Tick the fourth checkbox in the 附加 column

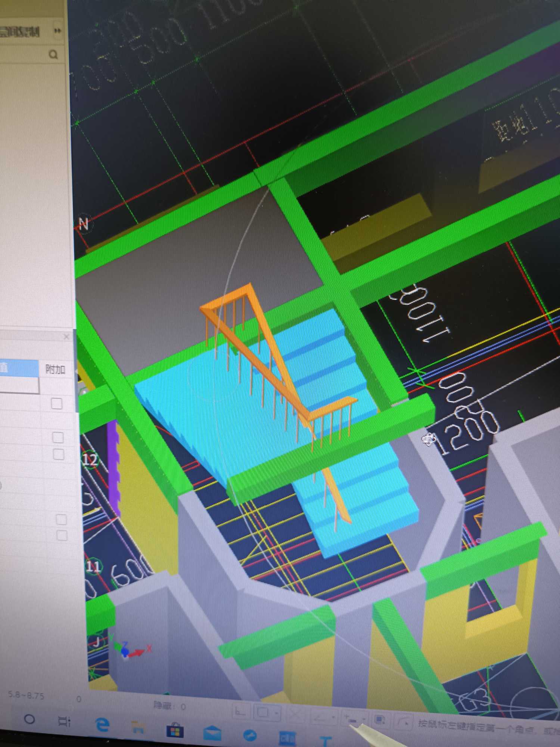(61, 519)
